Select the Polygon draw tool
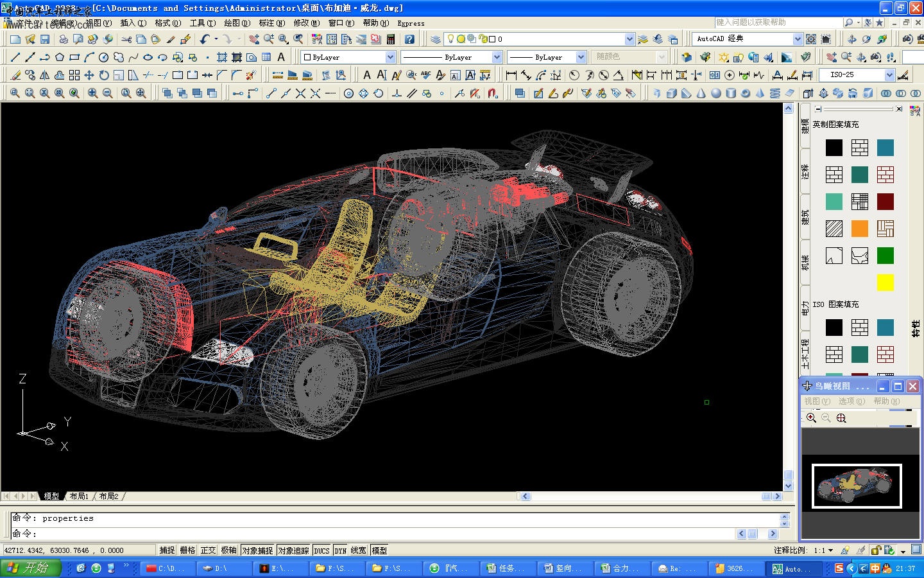Image resolution: width=924 pixels, height=578 pixels. click(60, 57)
